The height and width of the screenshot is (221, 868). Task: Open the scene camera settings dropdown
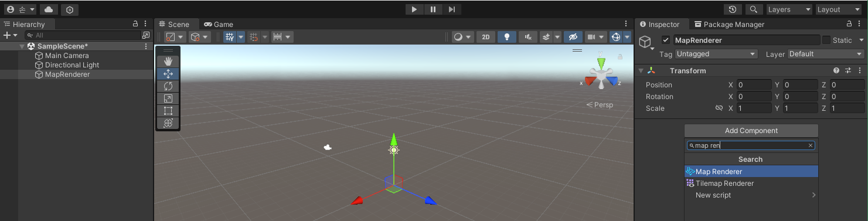[595, 37]
